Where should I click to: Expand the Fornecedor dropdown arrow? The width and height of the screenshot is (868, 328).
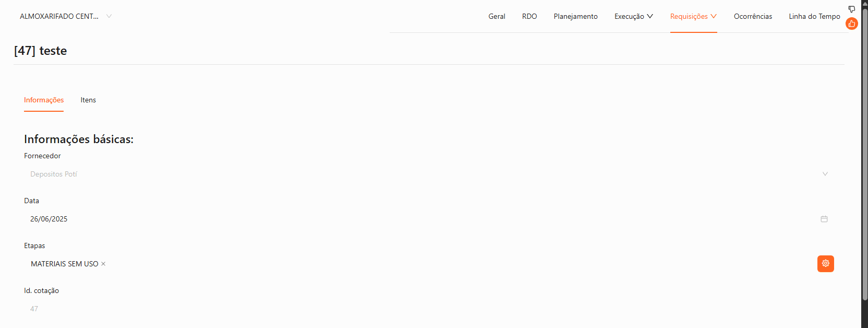(825, 174)
